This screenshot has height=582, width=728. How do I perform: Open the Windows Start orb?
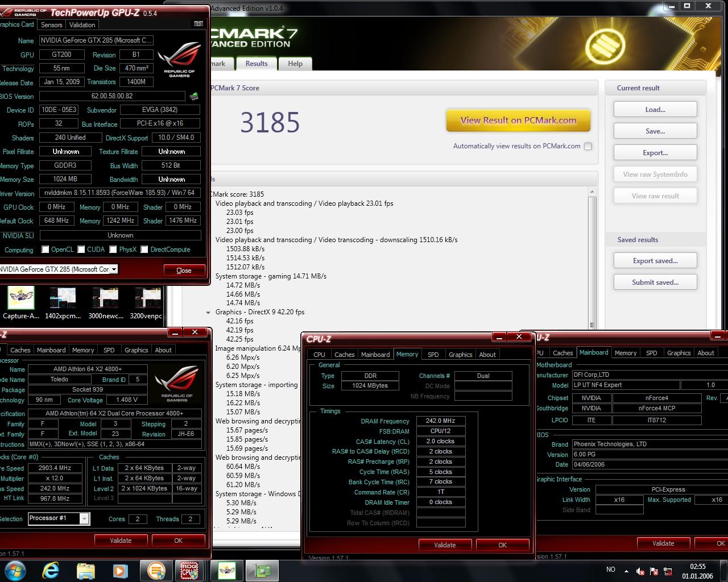pos(15,570)
